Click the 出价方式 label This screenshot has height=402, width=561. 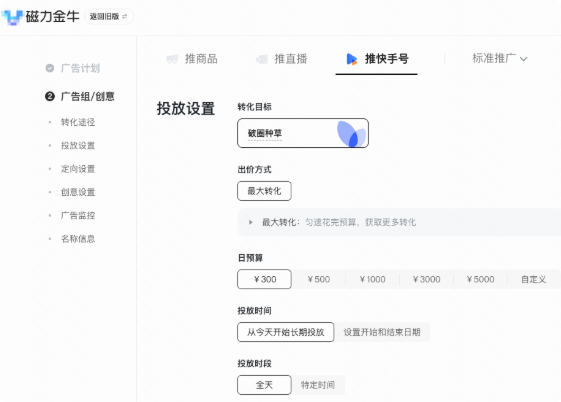point(254,170)
